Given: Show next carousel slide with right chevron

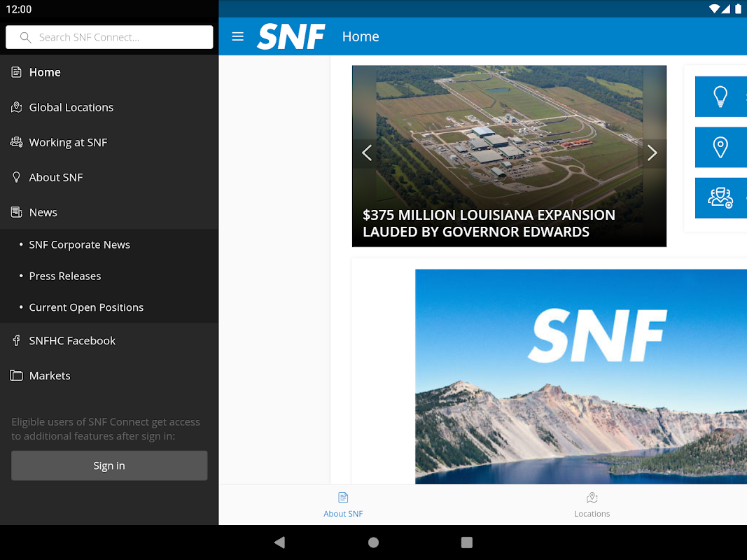Looking at the screenshot, I should [652, 153].
